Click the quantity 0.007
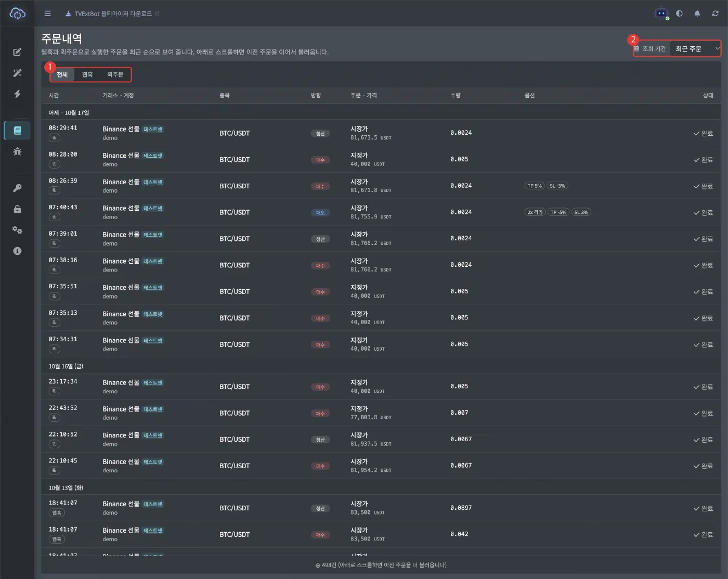 pyautogui.click(x=459, y=413)
